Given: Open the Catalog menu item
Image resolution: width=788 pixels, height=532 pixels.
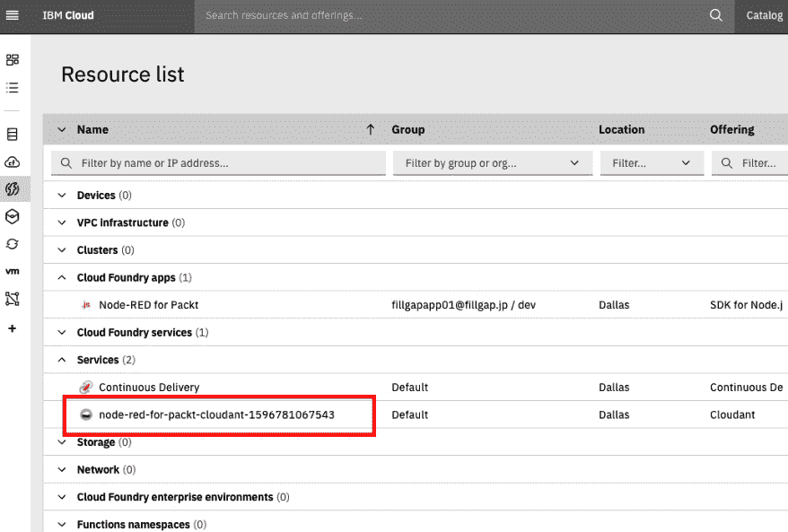Looking at the screenshot, I should point(764,15).
